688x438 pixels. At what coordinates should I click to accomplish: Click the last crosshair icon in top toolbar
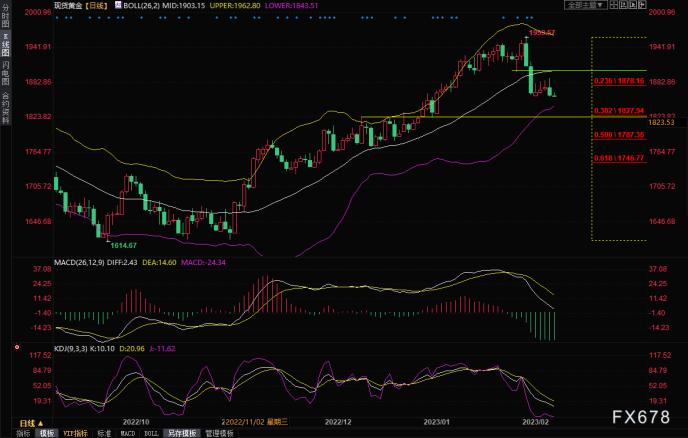(x=642, y=5)
